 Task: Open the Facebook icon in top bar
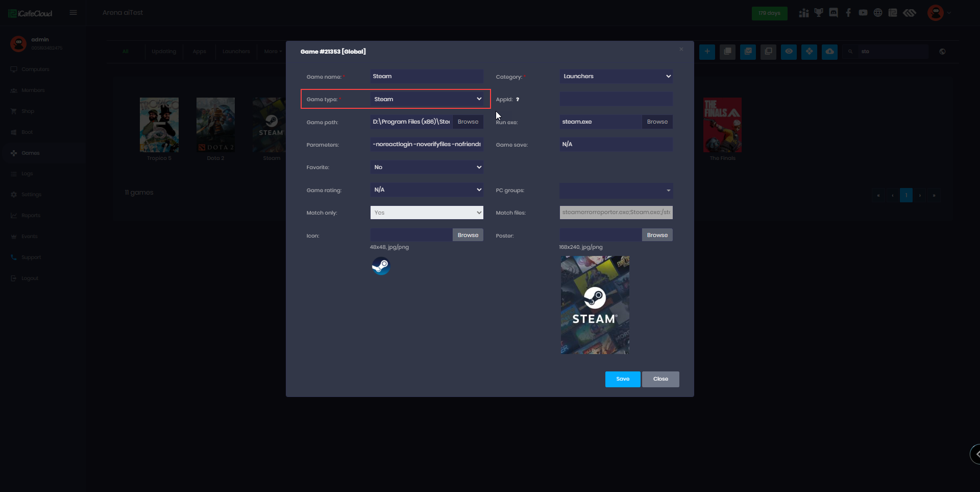click(x=848, y=13)
